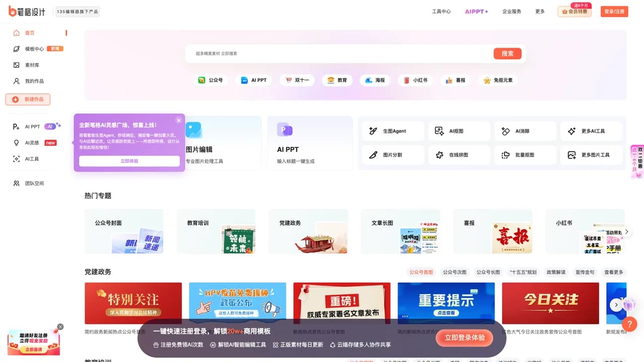Viewport: 644px width, 362px height.
Task: Click 立即体验 in the purple popup
Action: (x=129, y=161)
